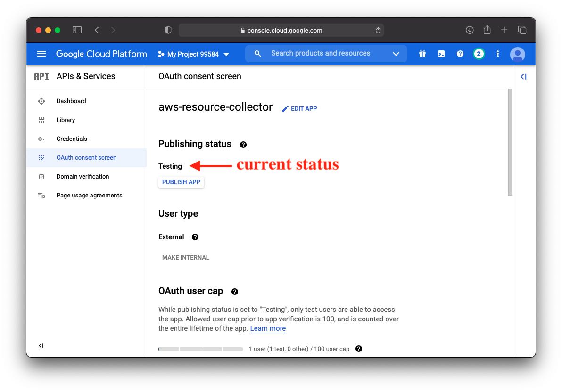This screenshot has height=392, width=562.
Task: Click MAKE INTERNAL button
Action: 186,257
